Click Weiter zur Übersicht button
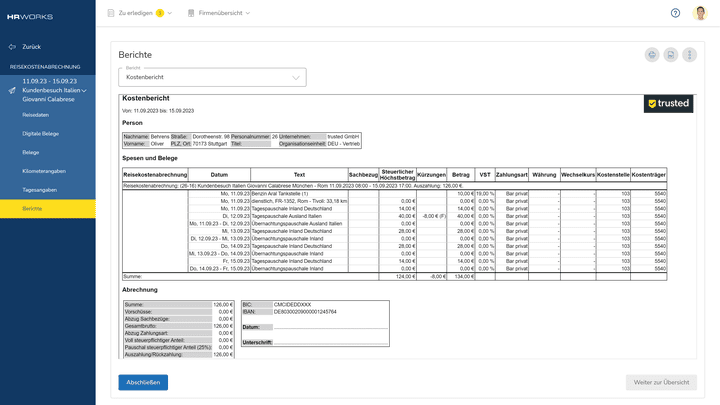The image size is (720, 405). point(660,382)
